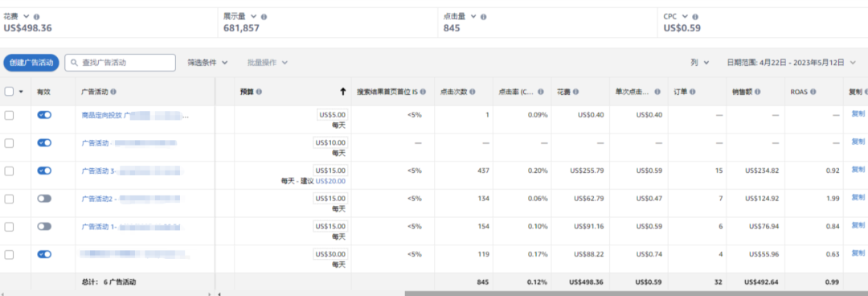Image resolution: width=868 pixels, height=296 pixels.
Task: Open the 筛选条件 dropdown
Action: pyautogui.click(x=207, y=63)
